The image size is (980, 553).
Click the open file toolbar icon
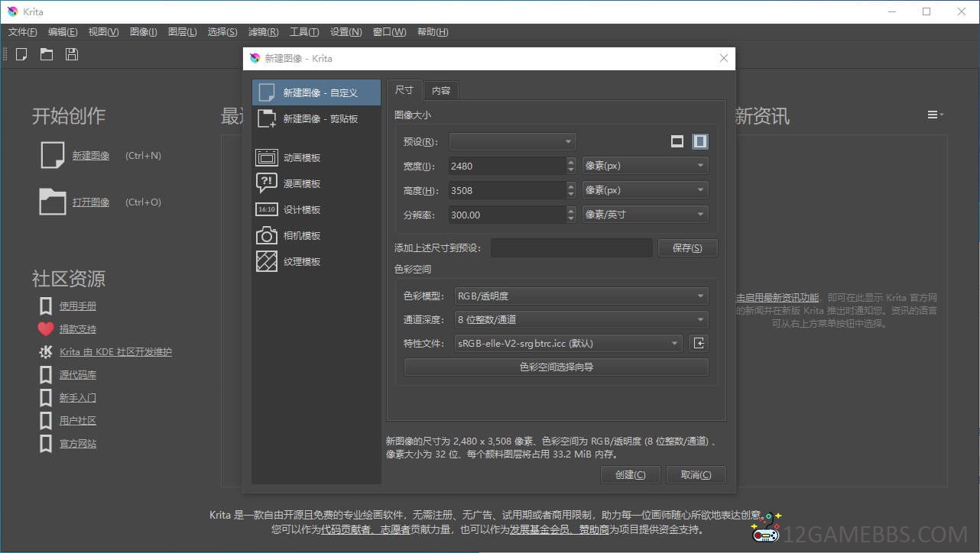pyautogui.click(x=47, y=54)
